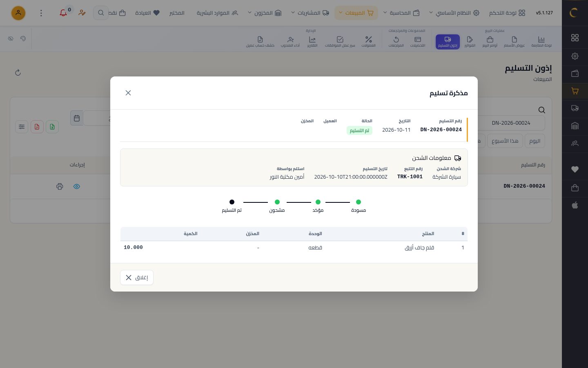
Task: Open الفواتير invoices toolbar item
Action: pos(470,42)
